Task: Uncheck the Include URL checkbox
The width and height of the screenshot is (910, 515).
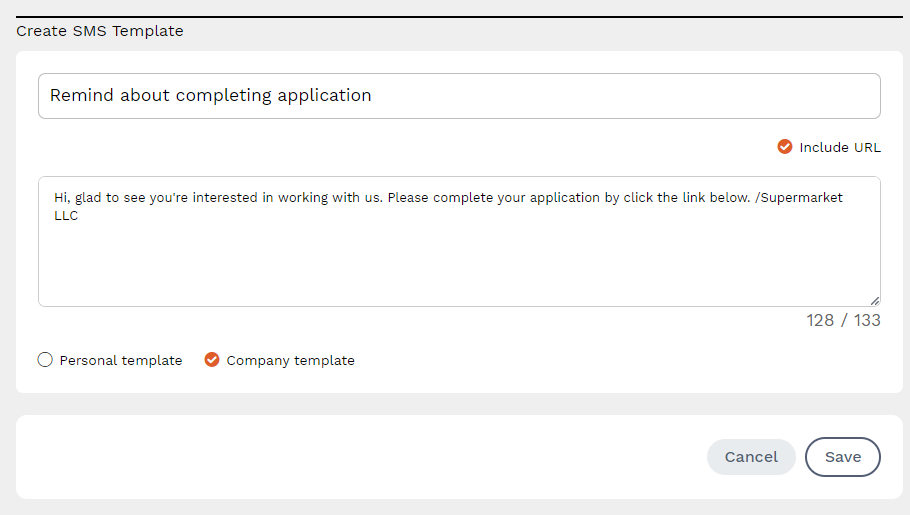Action: tap(785, 147)
